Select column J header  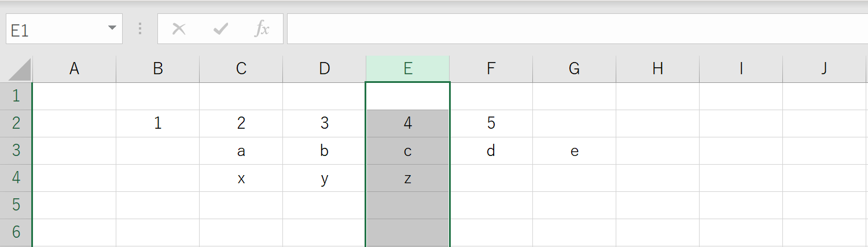pos(825,69)
